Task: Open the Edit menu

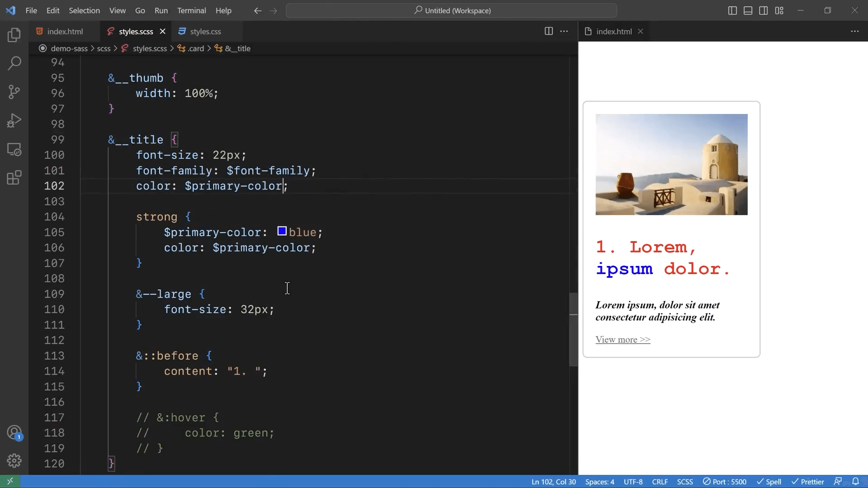Action: [x=53, y=10]
